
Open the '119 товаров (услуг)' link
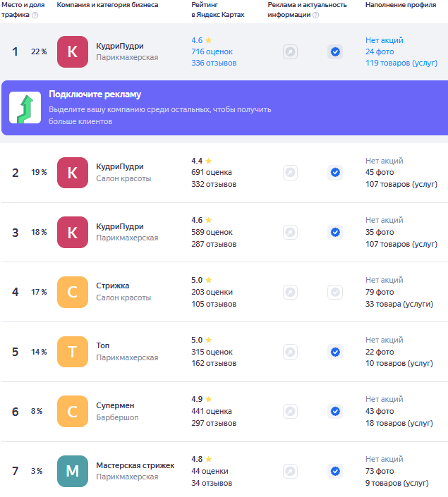401,63
